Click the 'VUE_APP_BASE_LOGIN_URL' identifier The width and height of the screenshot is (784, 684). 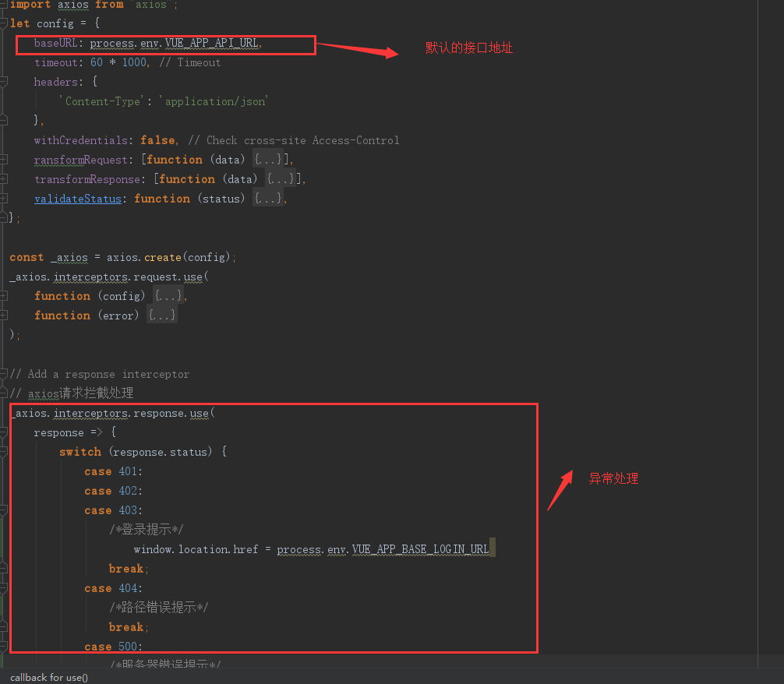tap(421, 549)
